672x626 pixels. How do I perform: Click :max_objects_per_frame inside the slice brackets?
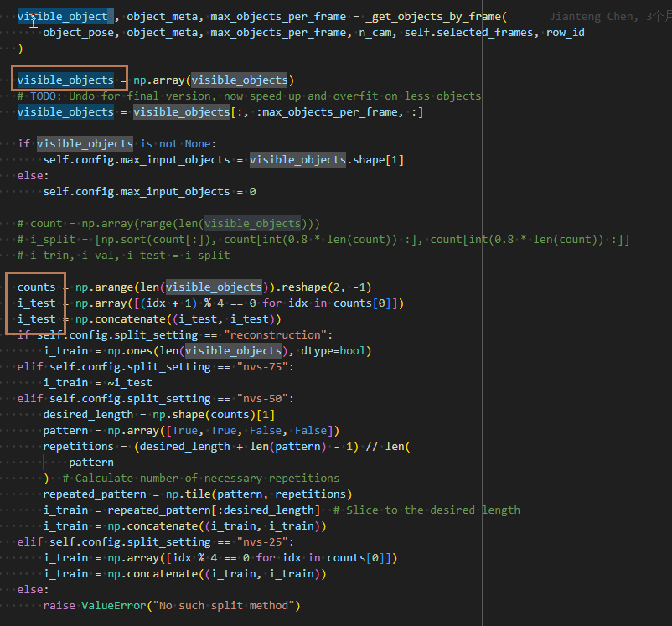tap(327, 112)
